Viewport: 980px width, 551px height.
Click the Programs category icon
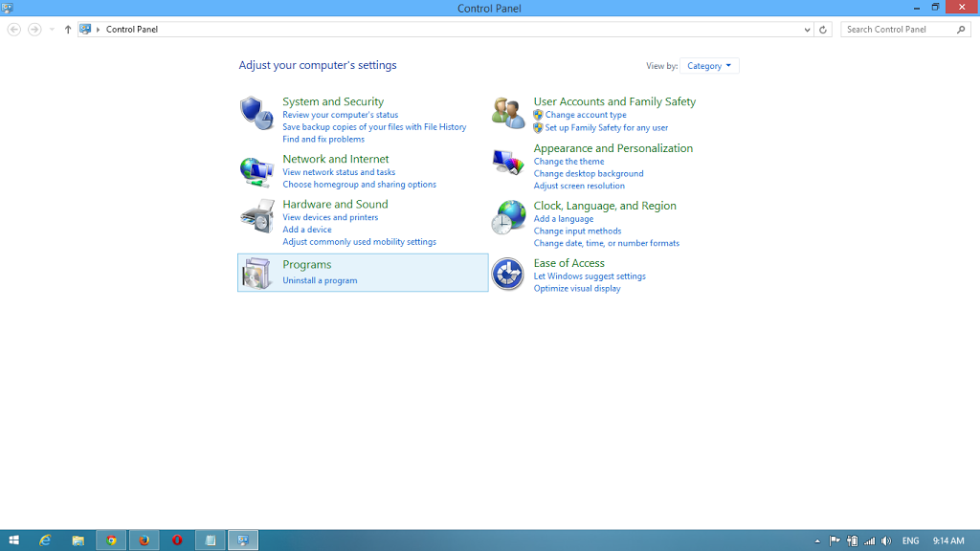tap(256, 274)
